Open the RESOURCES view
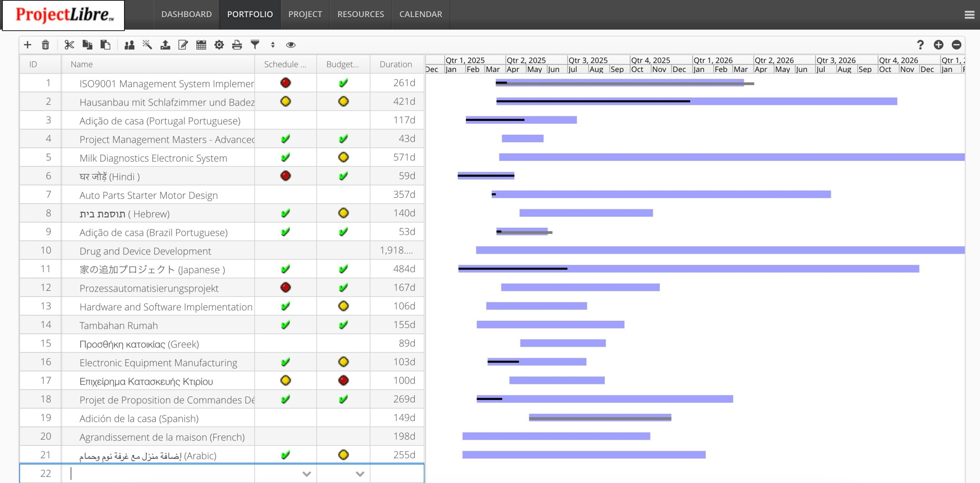The height and width of the screenshot is (483, 980). (x=360, y=14)
